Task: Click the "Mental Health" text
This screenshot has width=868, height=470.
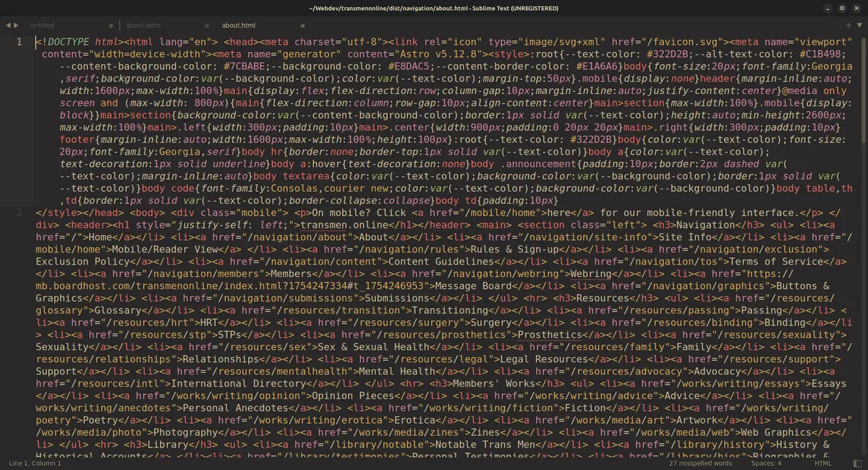Action: pos(399,372)
